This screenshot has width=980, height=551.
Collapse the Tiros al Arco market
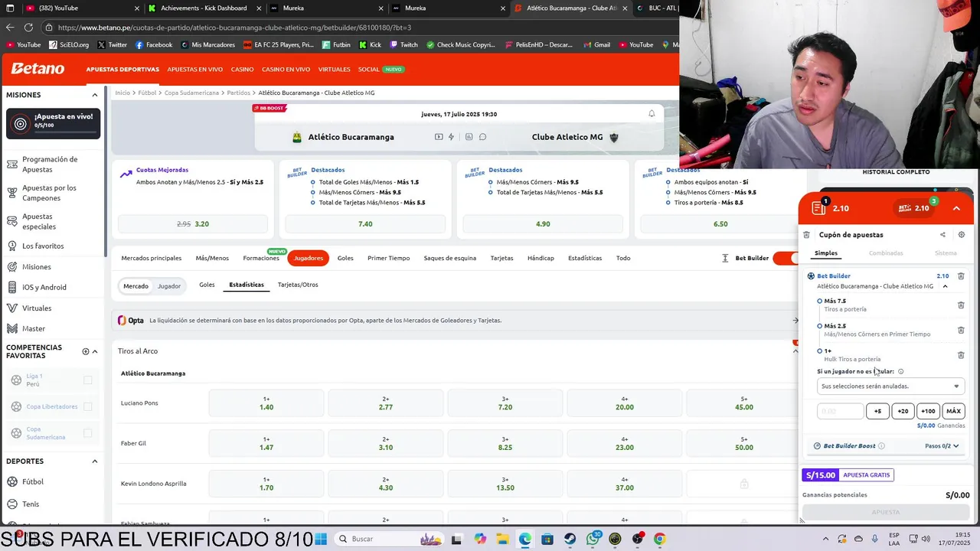795,351
